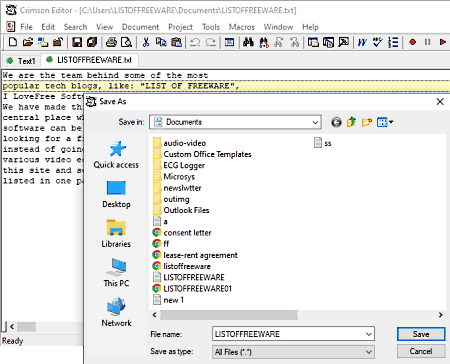Switch to the Text1 tab
Screen dimensions: 450x364
click(x=21, y=61)
